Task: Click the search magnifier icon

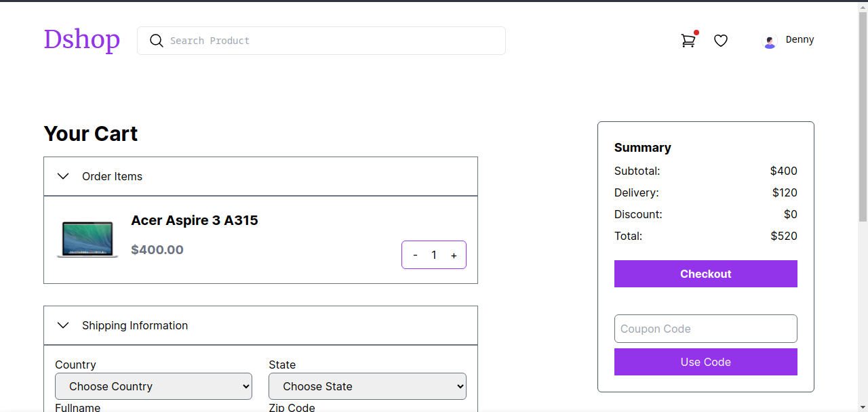Action: tap(157, 41)
